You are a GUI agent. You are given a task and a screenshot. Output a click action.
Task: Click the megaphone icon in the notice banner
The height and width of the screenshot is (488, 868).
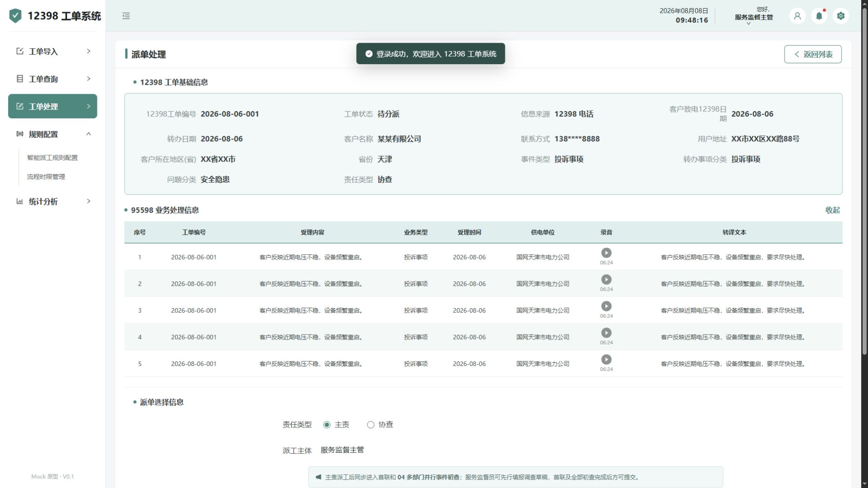tap(318, 477)
